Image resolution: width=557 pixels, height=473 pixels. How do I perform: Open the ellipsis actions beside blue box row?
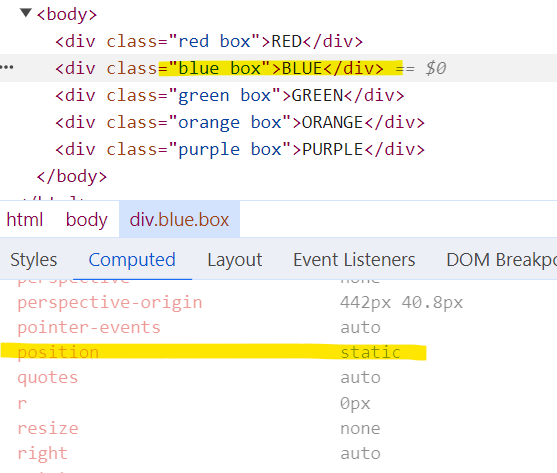7,67
